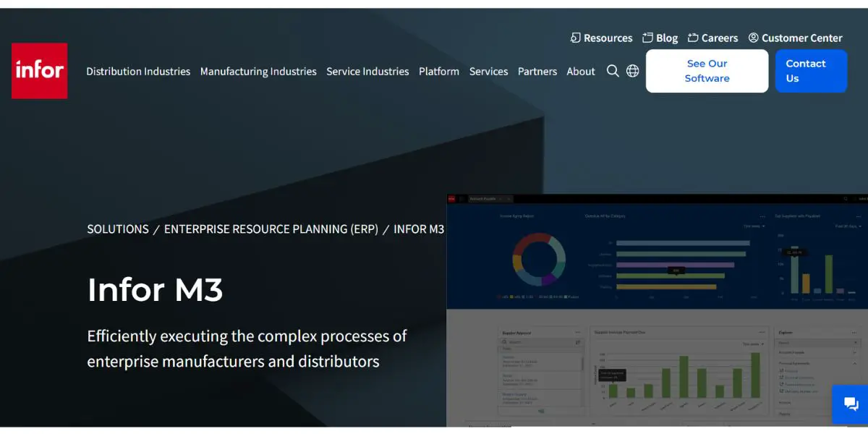Click the tagline starting "Efficiently executing the complex"

coord(247,349)
